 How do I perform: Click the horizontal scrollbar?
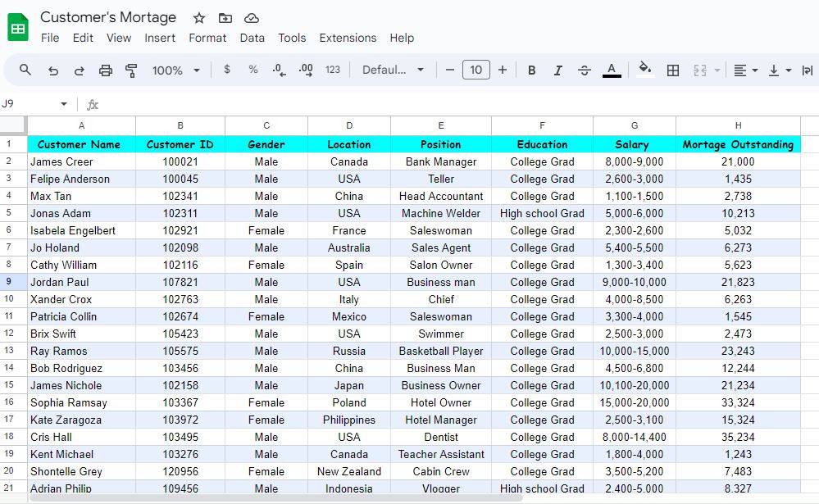[275, 497]
